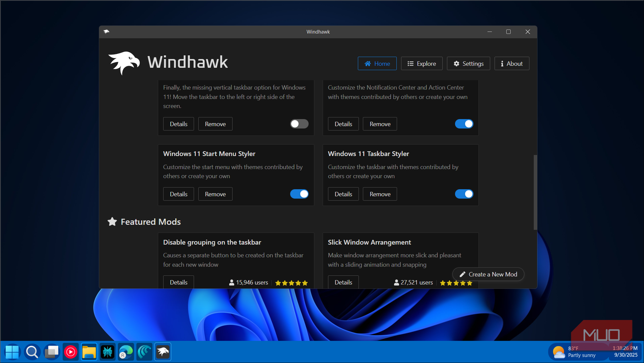Open the Windows Start menu
Image resolution: width=644 pixels, height=363 pixels.
12,352
